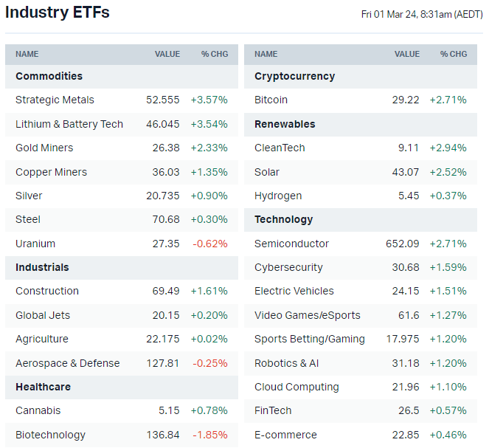The width and height of the screenshot is (489, 448).
Task: Sort left table by NAME header
Action: pyautogui.click(x=27, y=54)
